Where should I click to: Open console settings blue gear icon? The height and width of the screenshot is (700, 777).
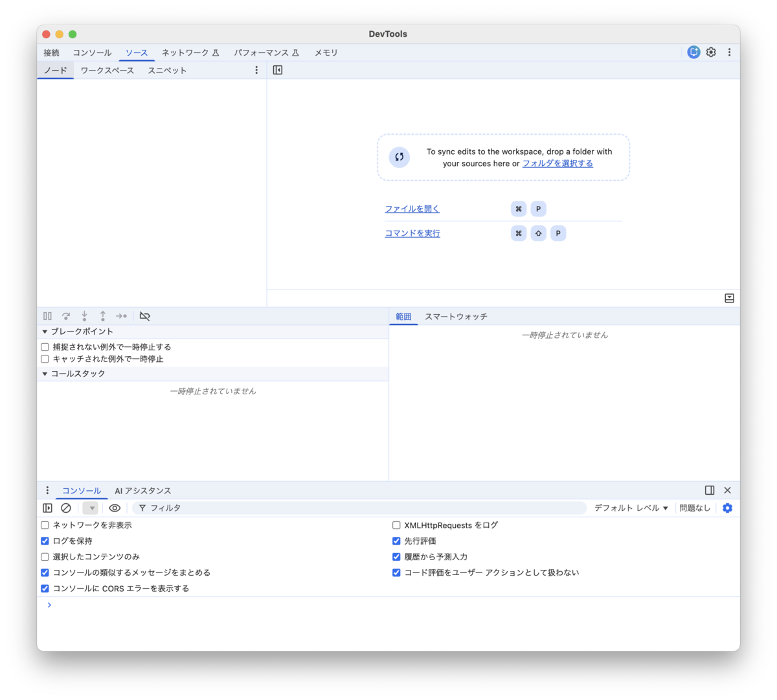pyautogui.click(x=728, y=508)
